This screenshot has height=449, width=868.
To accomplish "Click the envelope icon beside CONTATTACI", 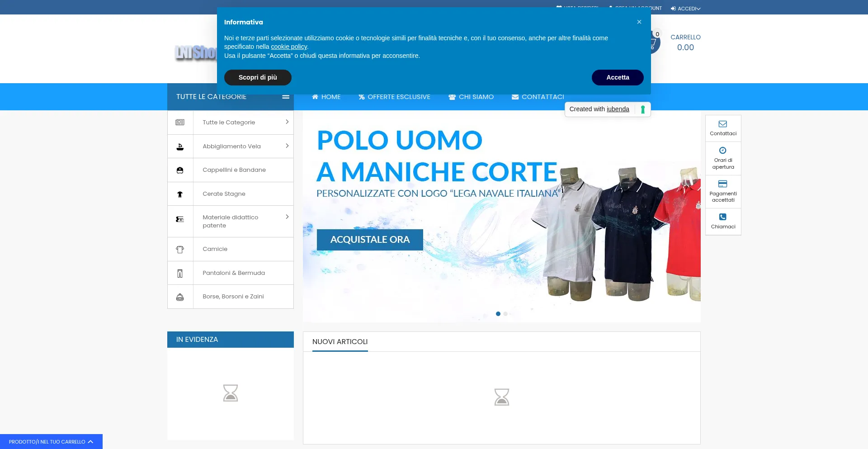I will (515, 97).
